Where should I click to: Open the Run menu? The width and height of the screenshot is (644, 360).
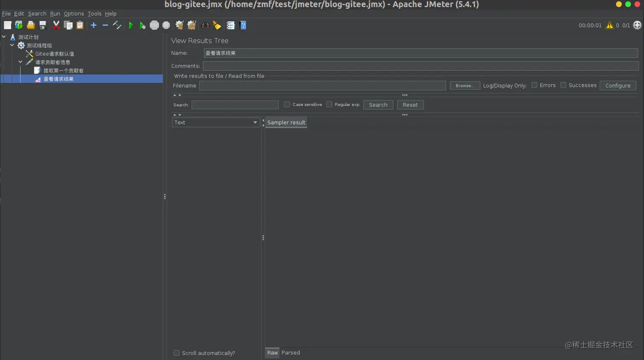point(55,14)
